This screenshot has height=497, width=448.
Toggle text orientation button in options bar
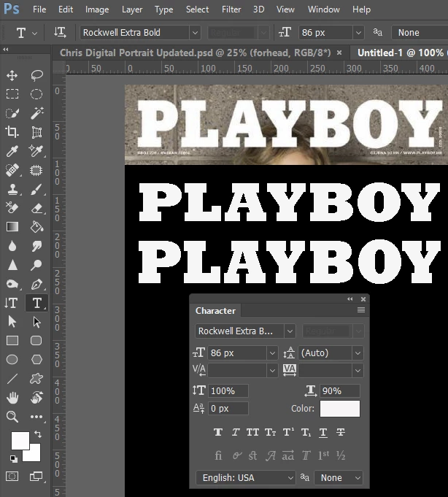pos(60,32)
